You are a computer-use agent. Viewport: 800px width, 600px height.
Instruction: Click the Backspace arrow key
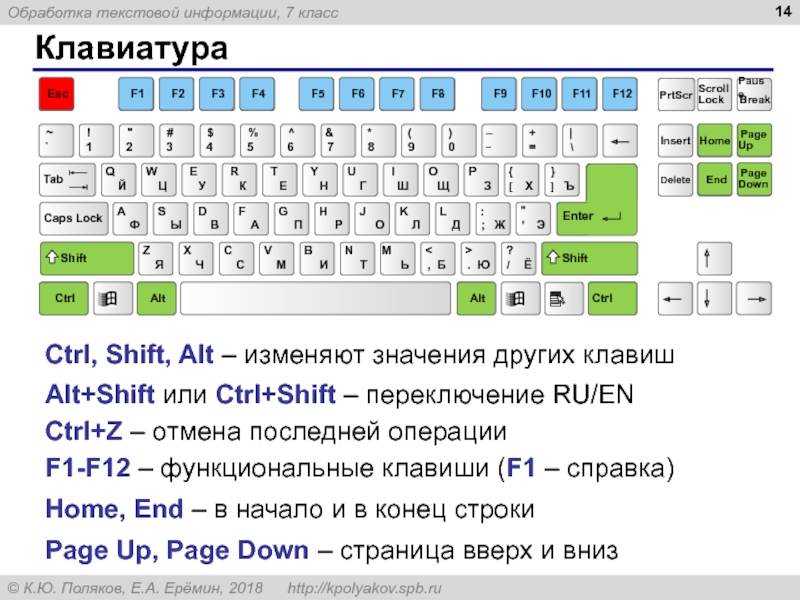point(620,140)
